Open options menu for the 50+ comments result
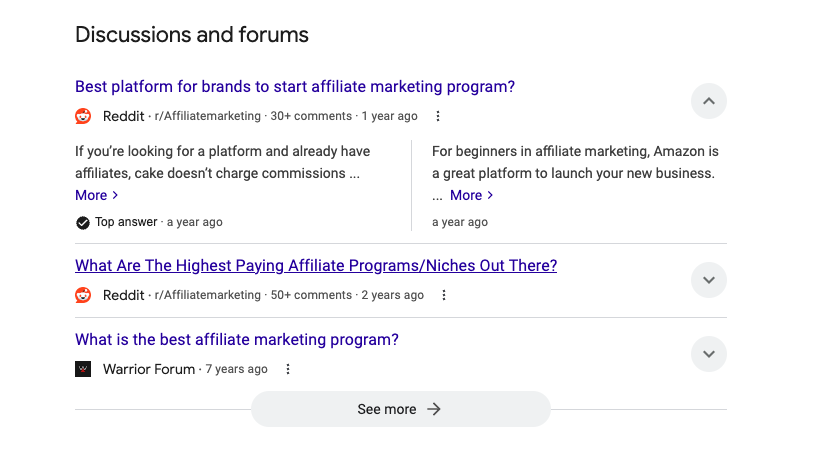 (444, 295)
